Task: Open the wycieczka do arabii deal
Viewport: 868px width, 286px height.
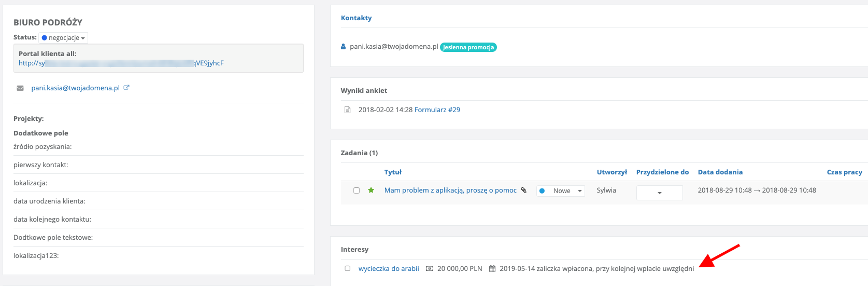Action: [x=389, y=269]
